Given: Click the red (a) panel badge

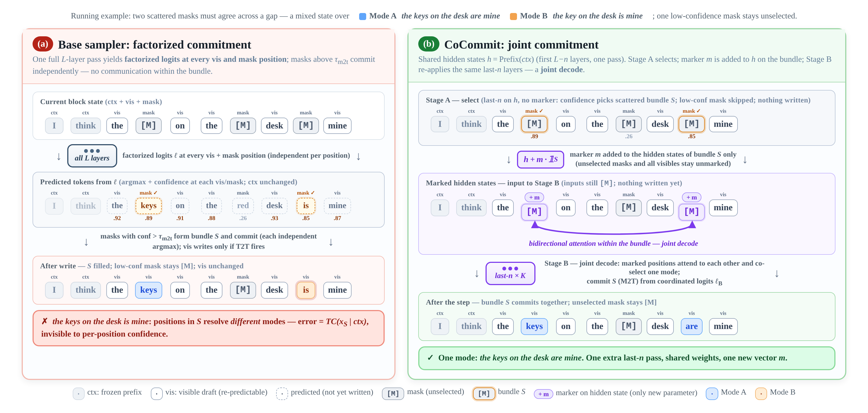Looking at the screenshot, I should pyautogui.click(x=43, y=44).
